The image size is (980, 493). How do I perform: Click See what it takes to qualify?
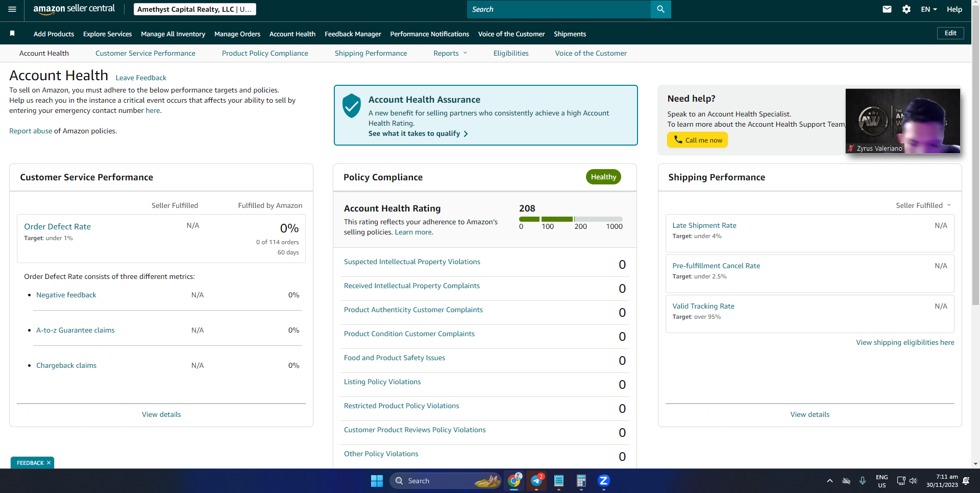(418, 133)
